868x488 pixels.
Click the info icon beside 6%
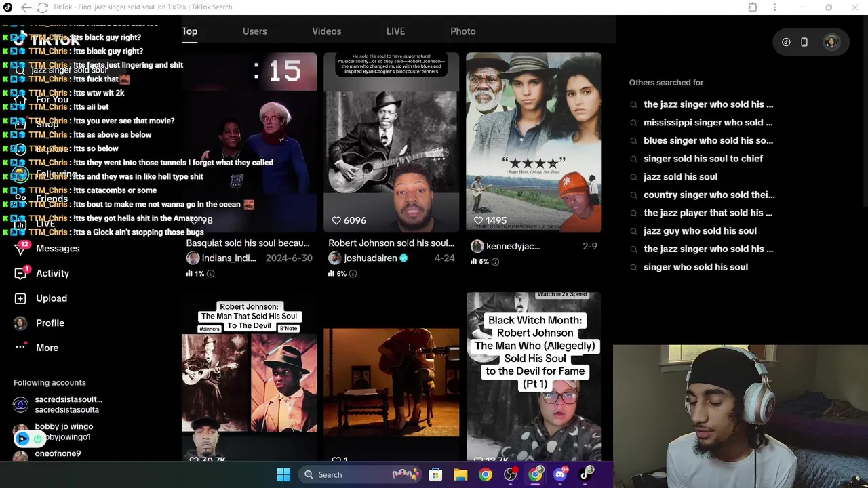[x=353, y=274]
